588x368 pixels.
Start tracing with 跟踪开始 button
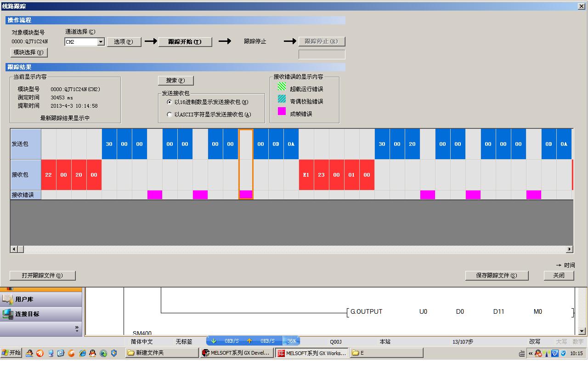185,42
